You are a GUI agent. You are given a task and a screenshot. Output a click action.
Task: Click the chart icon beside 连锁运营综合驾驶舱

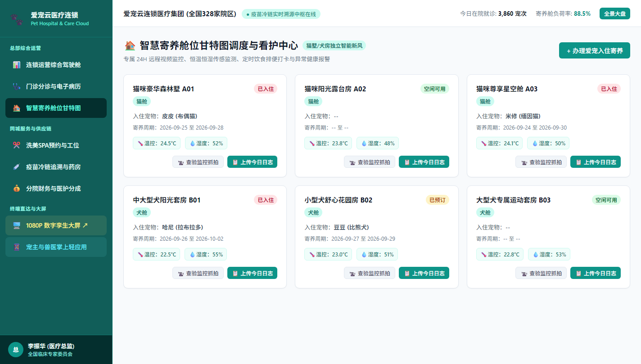point(17,65)
